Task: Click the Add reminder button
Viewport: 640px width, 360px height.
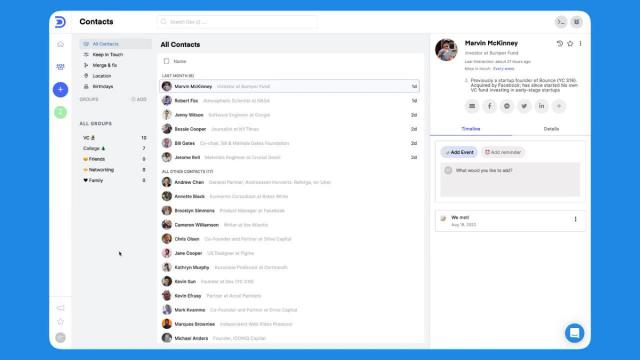Action: [503, 152]
